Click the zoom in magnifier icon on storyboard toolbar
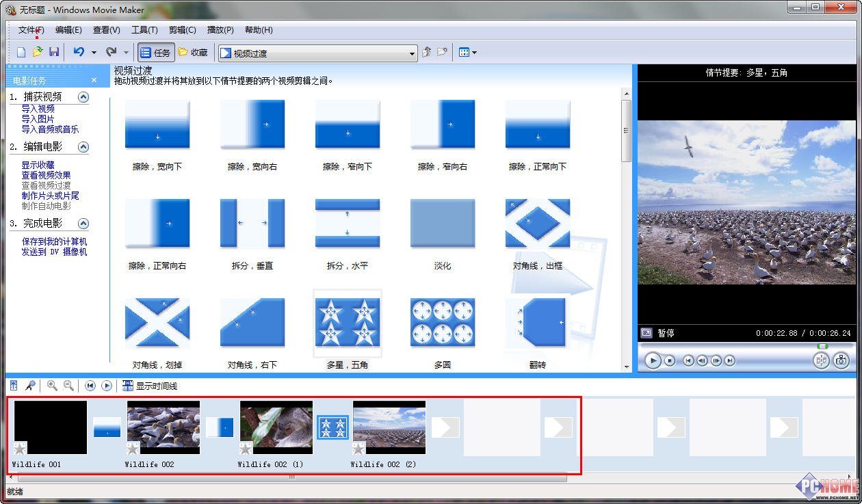This screenshot has width=862, height=504. (x=52, y=385)
